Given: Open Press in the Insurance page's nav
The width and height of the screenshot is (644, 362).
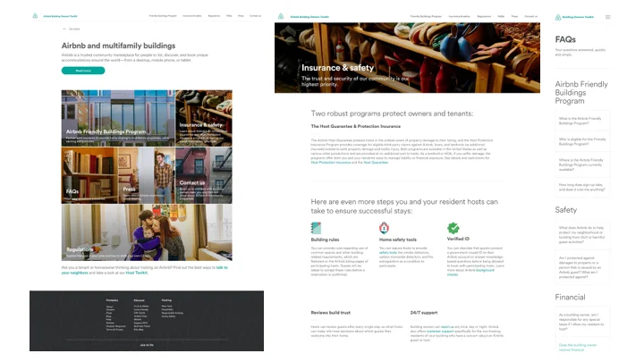Looking at the screenshot, I should tap(514, 16).
